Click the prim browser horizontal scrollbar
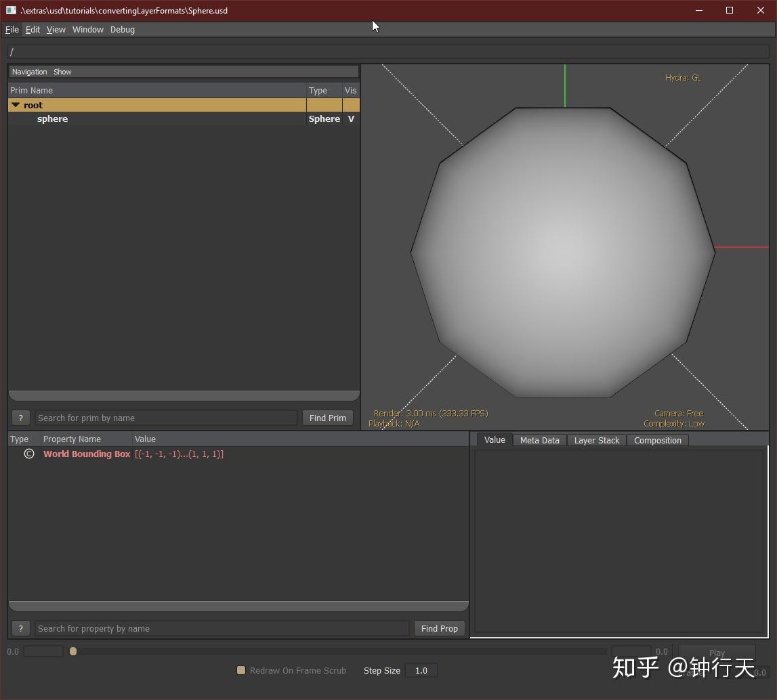 pyautogui.click(x=184, y=395)
